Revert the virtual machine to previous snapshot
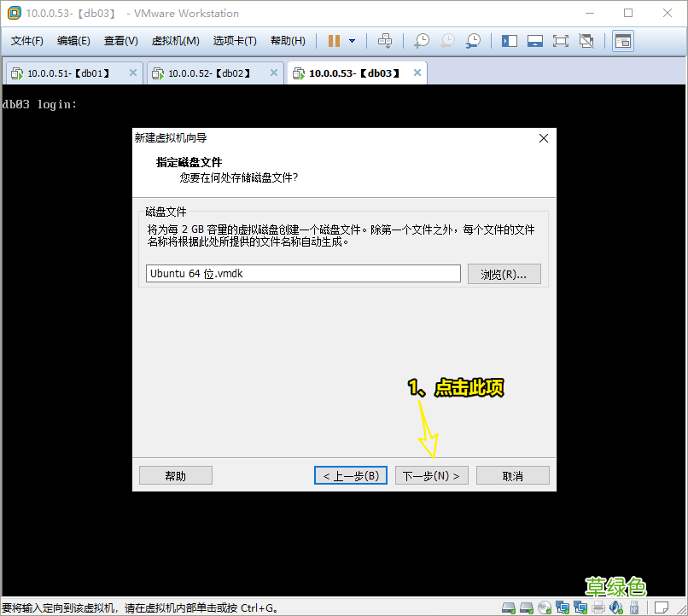Viewport: 688px width, 616px height. tap(447, 41)
